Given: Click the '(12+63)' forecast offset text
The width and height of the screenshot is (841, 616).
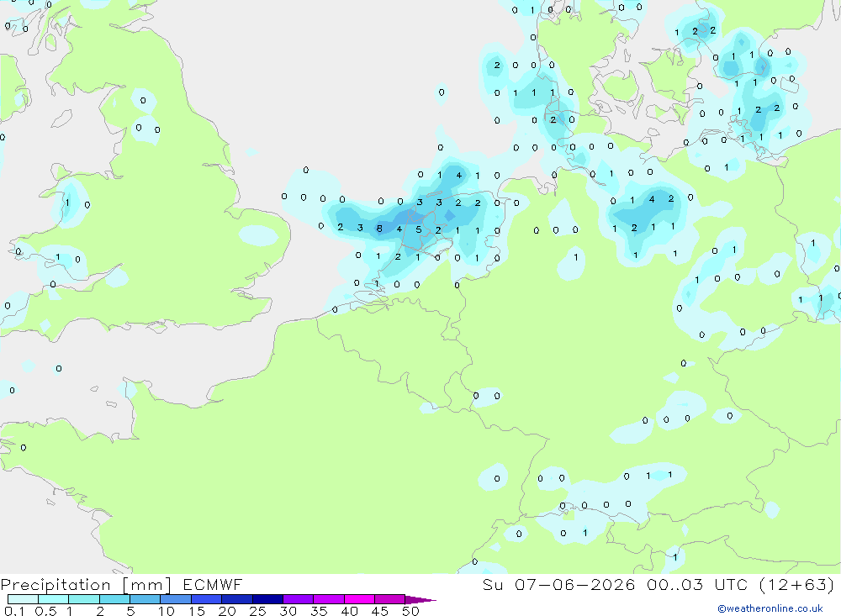Looking at the screenshot, I should (797, 585).
